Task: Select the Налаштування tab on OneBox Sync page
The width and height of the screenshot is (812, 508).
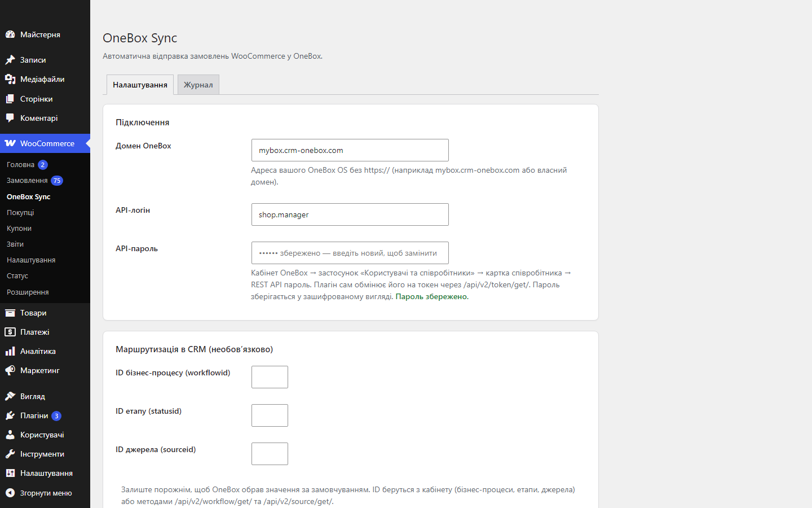Action: 140,85
